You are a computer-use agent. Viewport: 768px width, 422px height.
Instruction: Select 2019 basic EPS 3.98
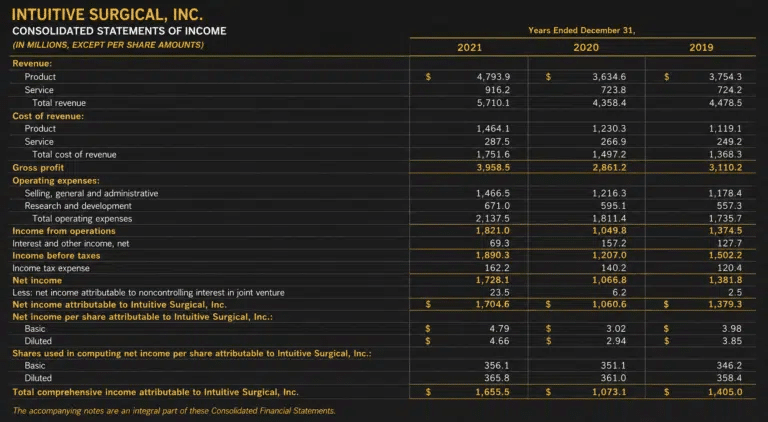tap(732, 328)
